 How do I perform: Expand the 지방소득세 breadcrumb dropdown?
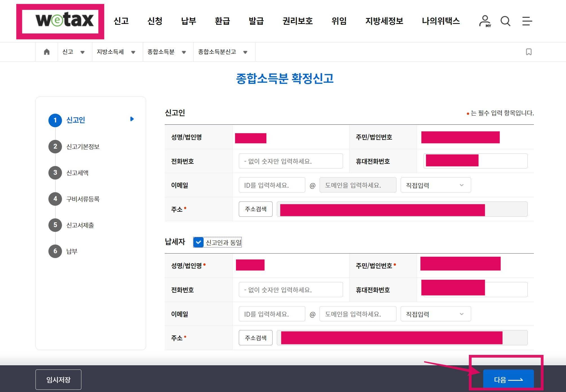[x=133, y=52]
